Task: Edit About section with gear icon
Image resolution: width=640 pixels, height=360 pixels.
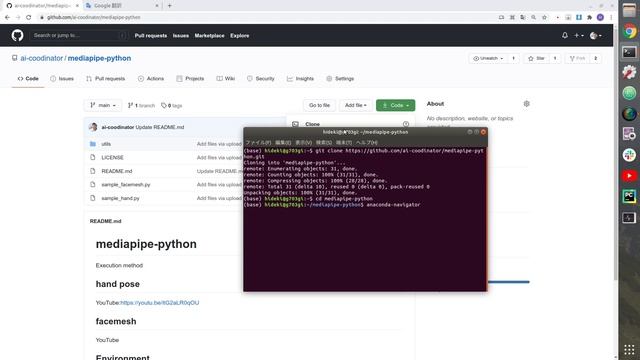Action: click(x=527, y=104)
